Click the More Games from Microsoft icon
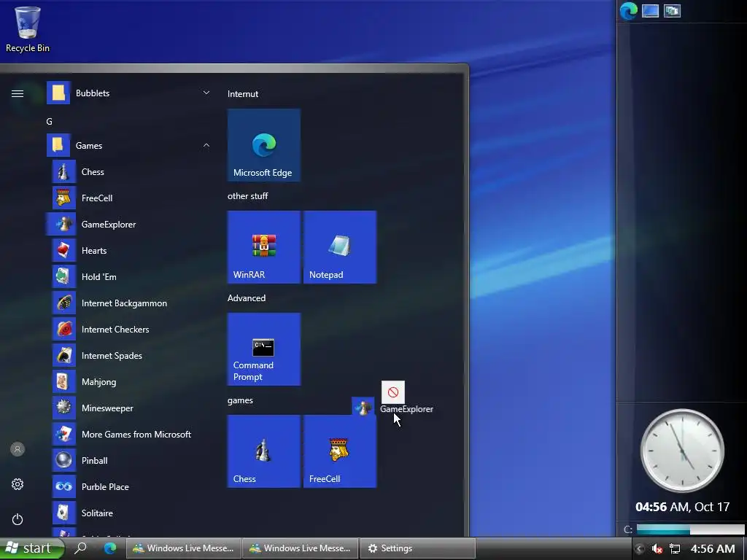The image size is (747, 560). click(x=64, y=434)
